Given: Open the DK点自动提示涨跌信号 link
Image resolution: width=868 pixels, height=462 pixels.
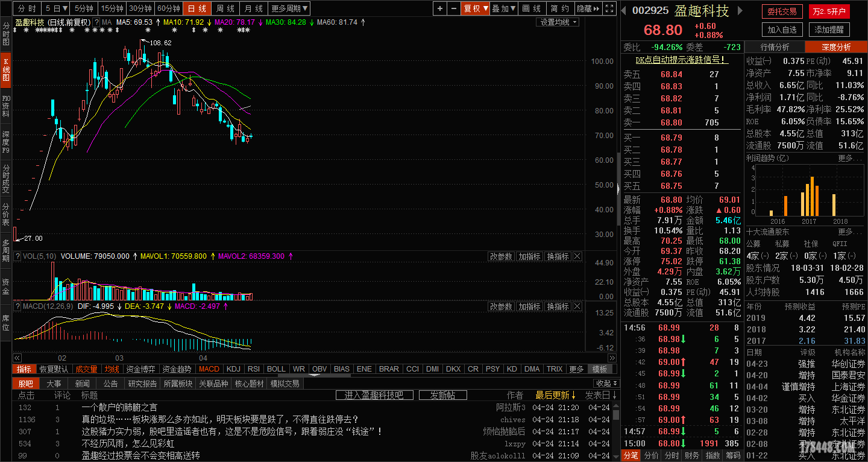Looking at the screenshot, I should click(x=682, y=60).
